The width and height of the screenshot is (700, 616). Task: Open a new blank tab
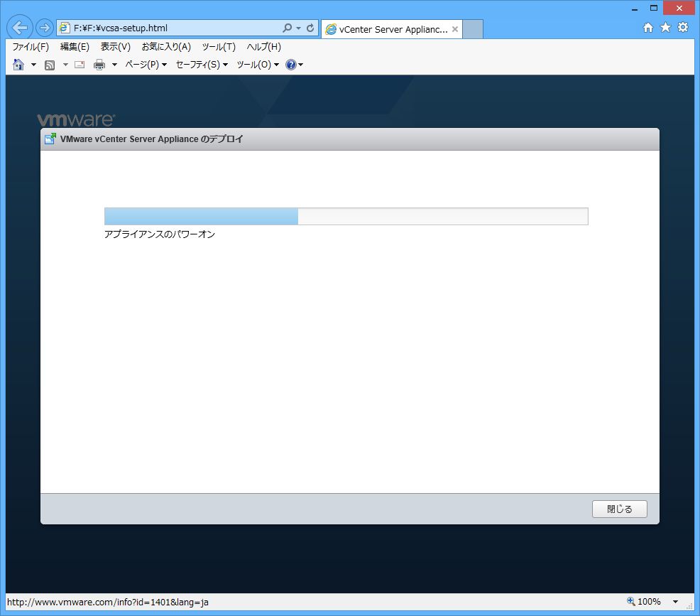(473, 29)
